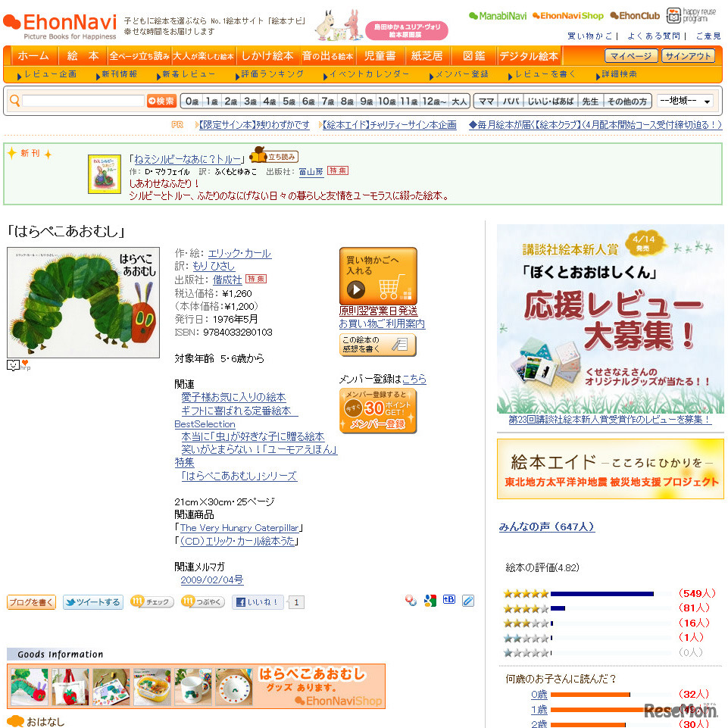
Task: Click the Facebook いいね！ button
Action: click(x=258, y=602)
